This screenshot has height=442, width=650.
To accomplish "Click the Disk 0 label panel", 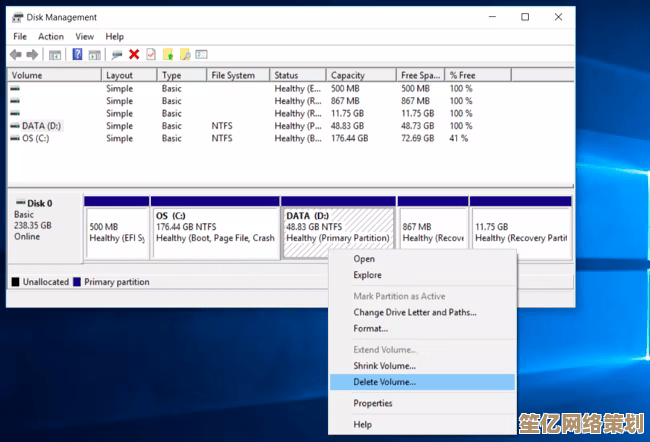I will tap(45, 228).
